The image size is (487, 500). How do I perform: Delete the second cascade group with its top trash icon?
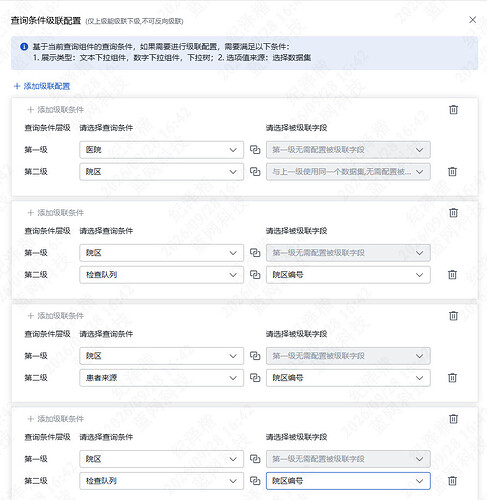pos(453,212)
